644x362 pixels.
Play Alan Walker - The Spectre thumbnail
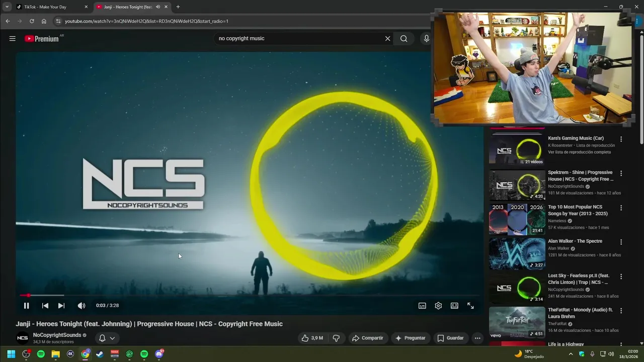(517, 253)
